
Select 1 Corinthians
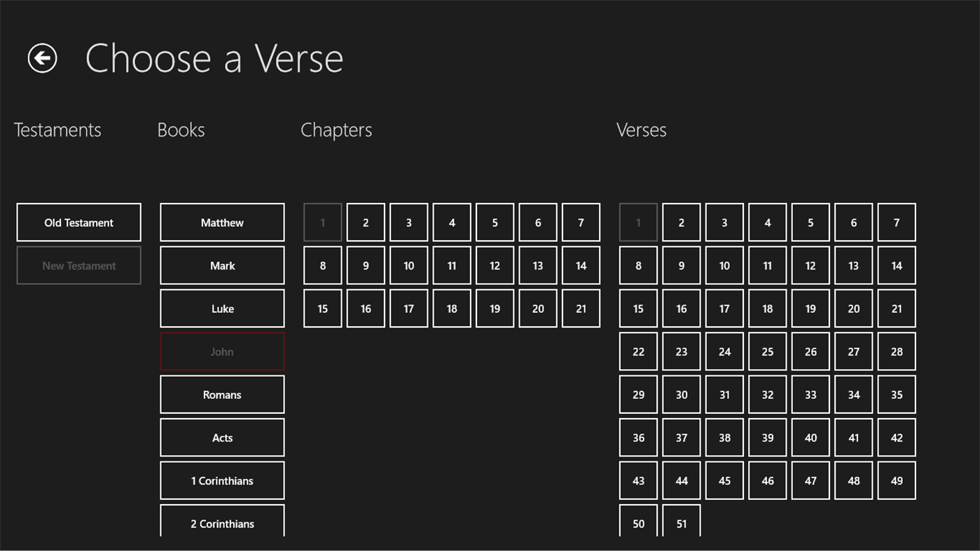pyautogui.click(x=222, y=480)
